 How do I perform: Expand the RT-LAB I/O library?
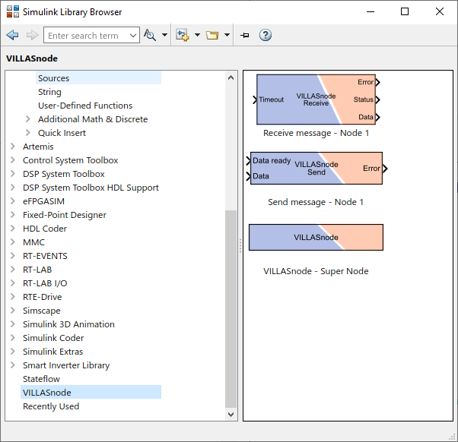(x=13, y=283)
